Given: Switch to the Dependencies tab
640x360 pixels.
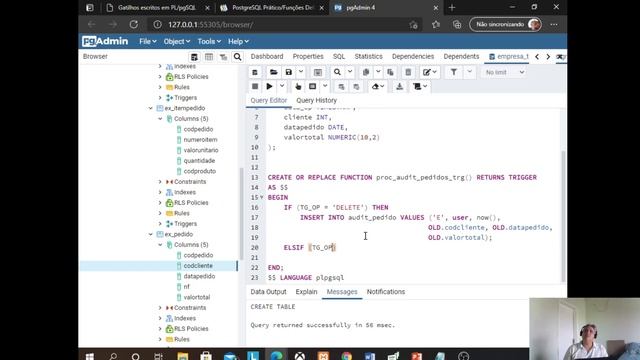Looking at the screenshot, I should click(413, 57).
